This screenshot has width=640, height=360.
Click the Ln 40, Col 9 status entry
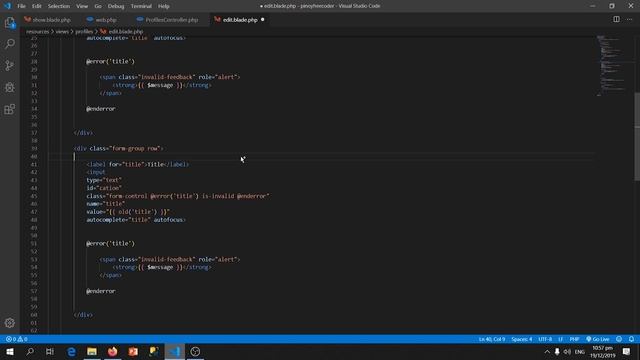coord(492,339)
